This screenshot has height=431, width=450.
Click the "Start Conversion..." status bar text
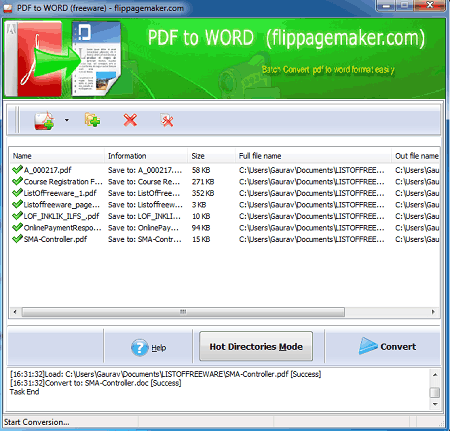click(37, 422)
